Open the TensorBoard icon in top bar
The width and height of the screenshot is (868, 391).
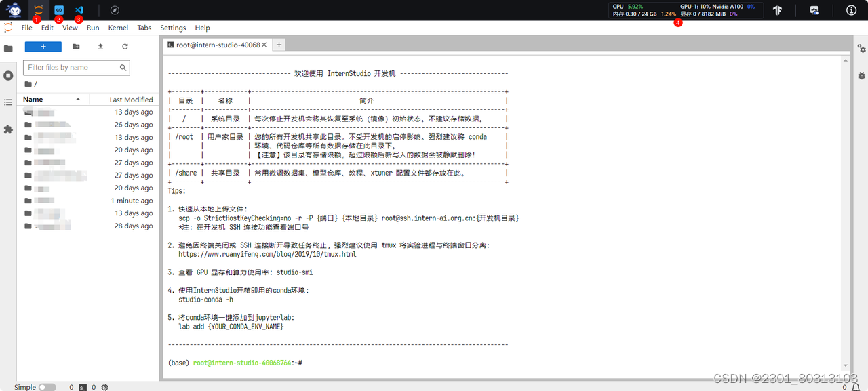point(777,10)
